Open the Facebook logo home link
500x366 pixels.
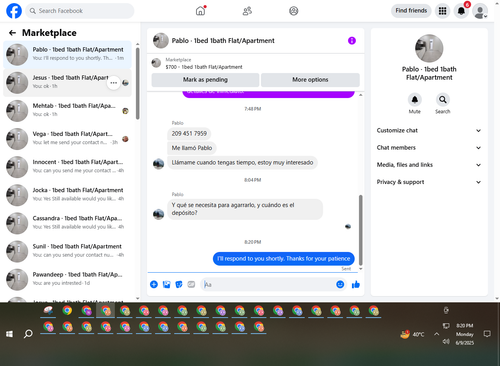click(x=14, y=11)
